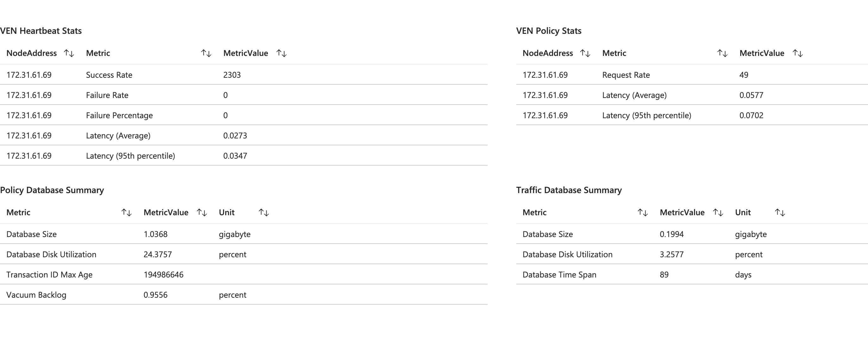Sort Traffic Database Summary MetricValue arrows
The width and height of the screenshot is (868, 347).
[718, 212]
